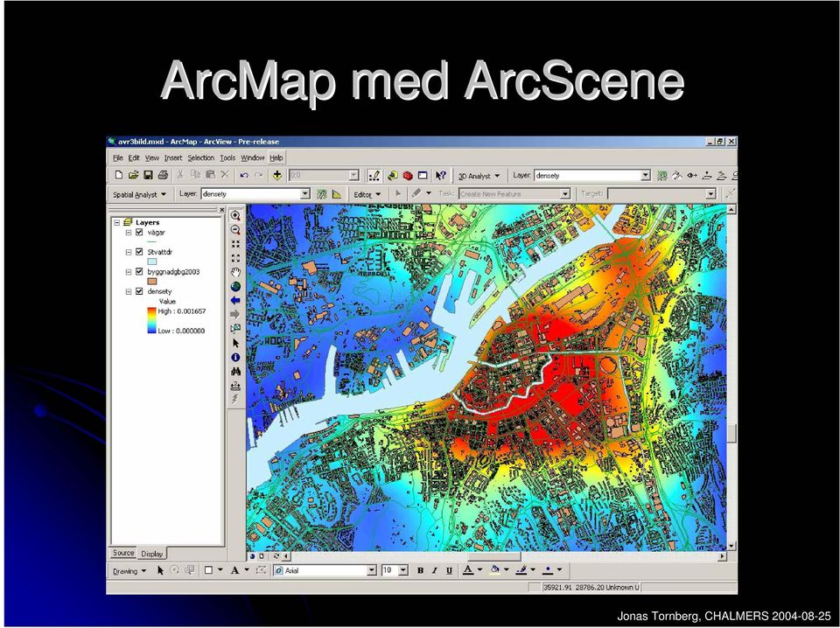Expand 3D Analyst Layer combo box
Viewport: 840px width, 628px height.
[x=646, y=175]
